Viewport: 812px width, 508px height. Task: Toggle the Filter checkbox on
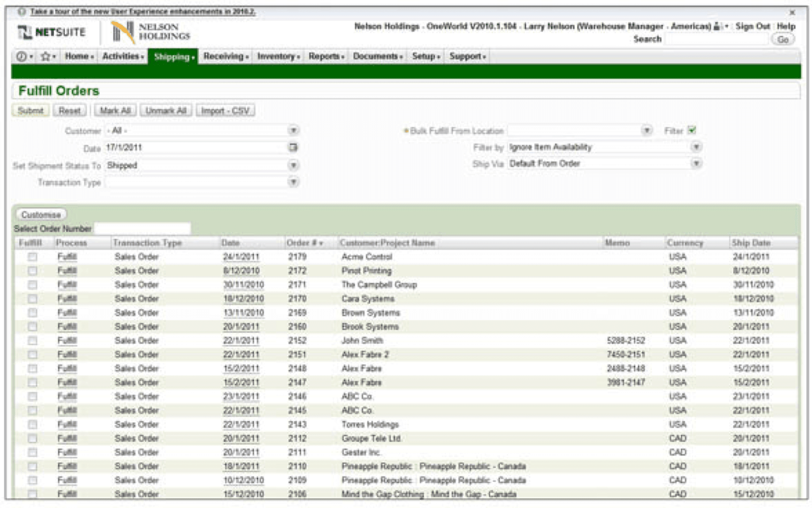click(x=692, y=130)
